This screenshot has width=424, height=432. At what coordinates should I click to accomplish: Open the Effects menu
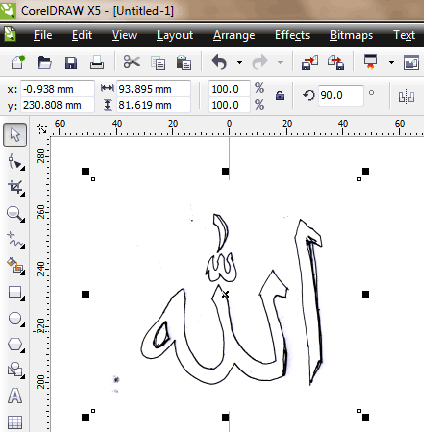tap(292, 35)
